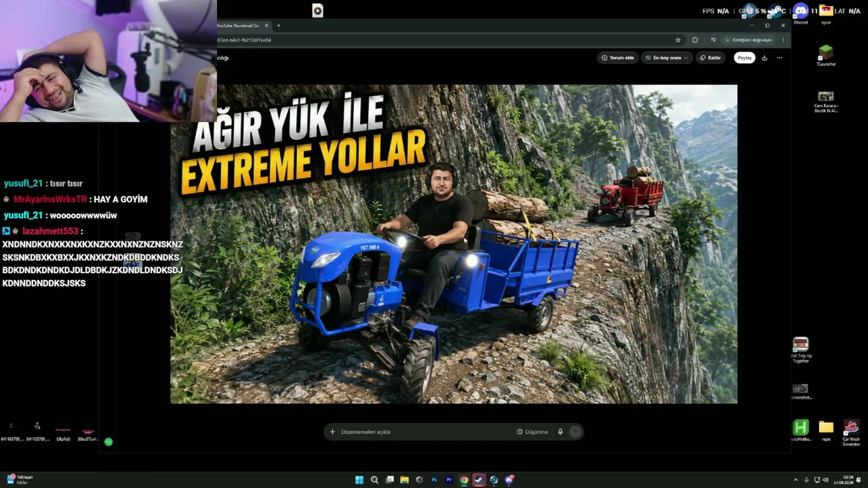The image size is (868, 488).
Task: Open Photoshop from the taskbar
Action: [434, 480]
